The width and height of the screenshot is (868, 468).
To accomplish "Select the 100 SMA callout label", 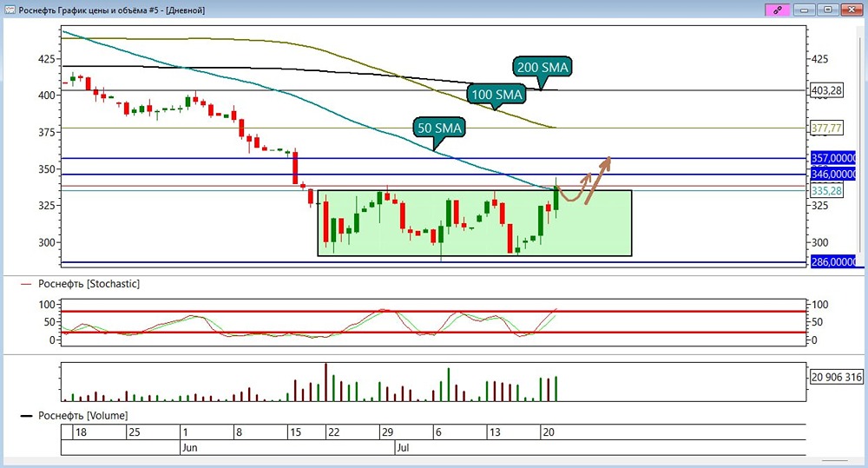I will (496, 95).
